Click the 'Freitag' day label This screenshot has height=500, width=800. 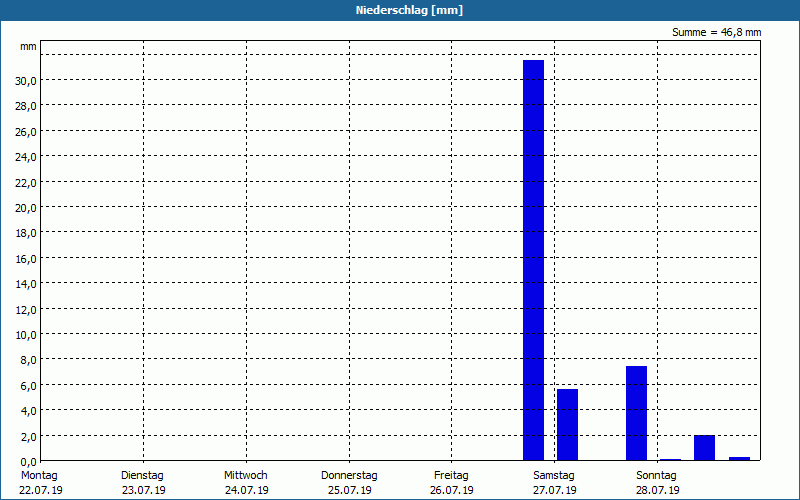(x=451, y=476)
